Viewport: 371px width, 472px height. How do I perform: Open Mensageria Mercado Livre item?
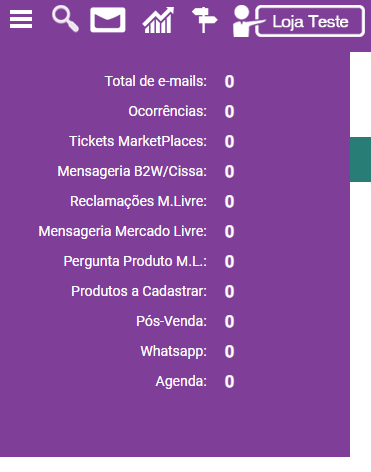click(x=123, y=231)
